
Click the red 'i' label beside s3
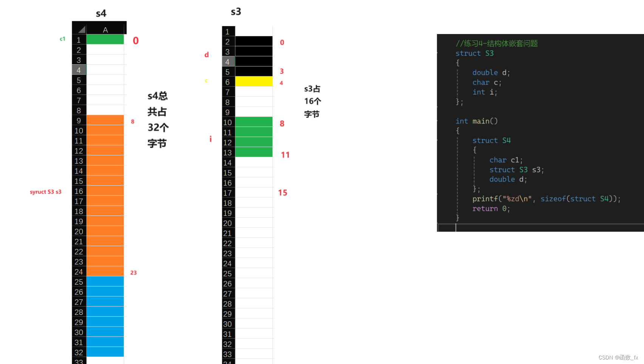click(211, 139)
